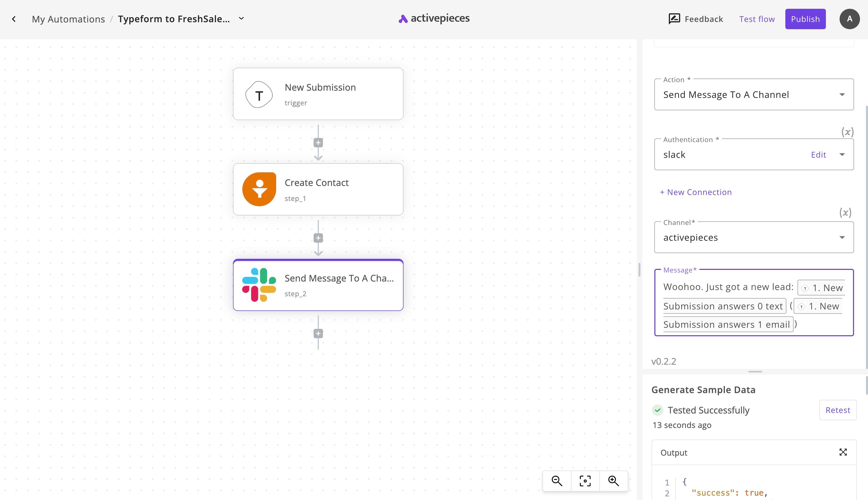Click the Retest button
868x500 pixels.
838,410
